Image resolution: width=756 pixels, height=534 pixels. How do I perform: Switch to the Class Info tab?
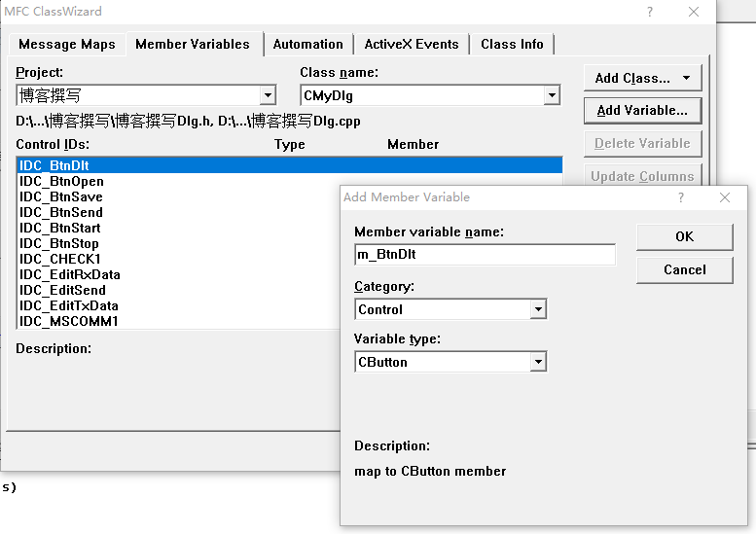(512, 45)
